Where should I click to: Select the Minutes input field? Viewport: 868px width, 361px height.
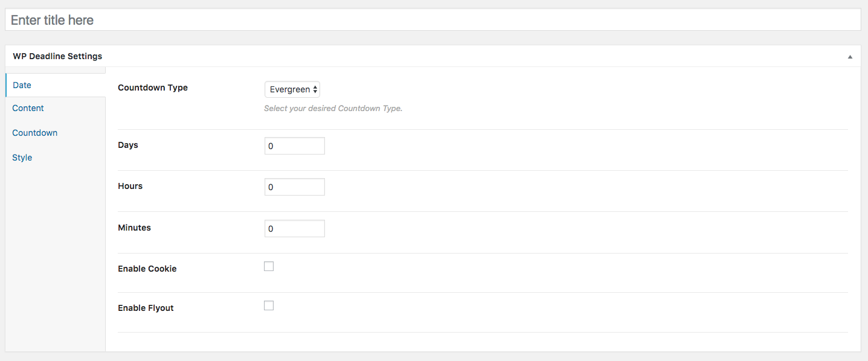pos(294,229)
